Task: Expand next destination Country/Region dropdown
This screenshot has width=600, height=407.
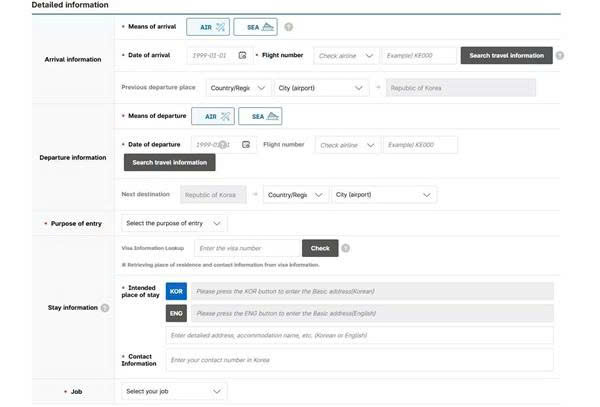Action: pos(295,195)
